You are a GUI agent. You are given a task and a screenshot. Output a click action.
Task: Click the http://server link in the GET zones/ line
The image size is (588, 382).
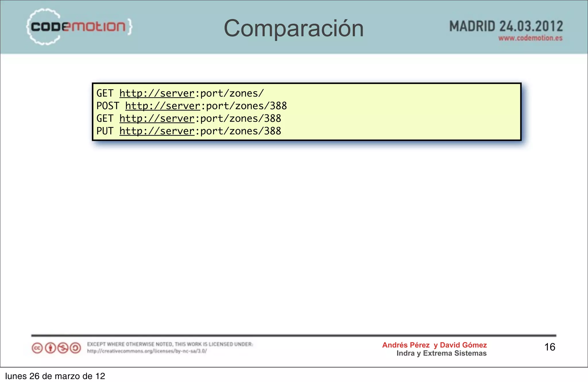(x=157, y=93)
